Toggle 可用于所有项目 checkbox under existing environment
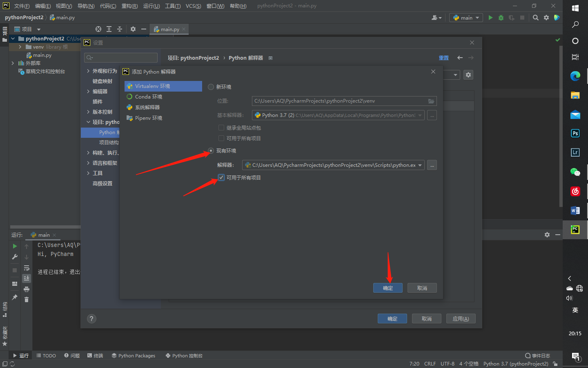The height and width of the screenshot is (368, 588). (x=221, y=177)
